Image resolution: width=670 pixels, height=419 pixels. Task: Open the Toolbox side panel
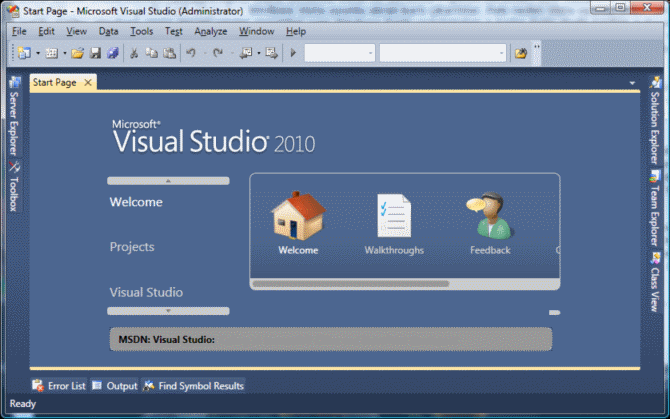(x=14, y=187)
